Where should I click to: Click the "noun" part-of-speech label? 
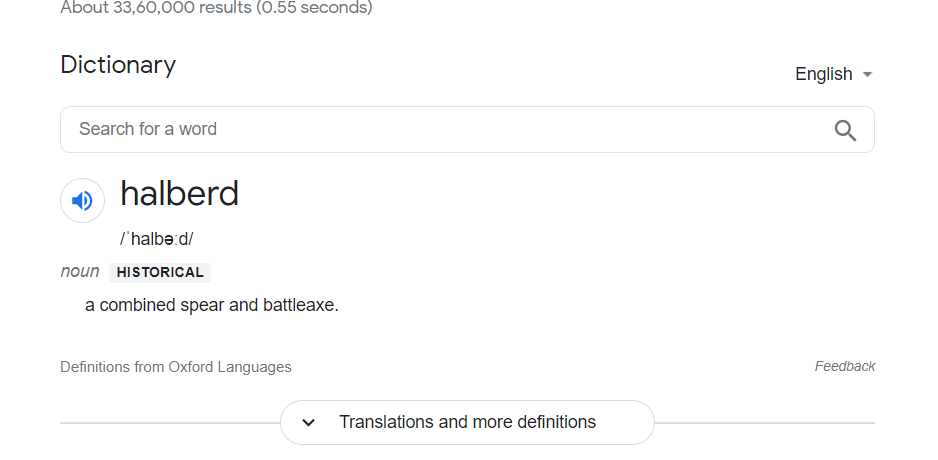pyautogui.click(x=80, y=272)
